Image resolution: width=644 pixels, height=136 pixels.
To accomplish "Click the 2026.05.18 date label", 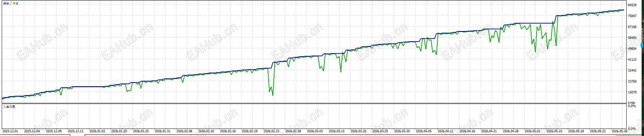I will 576,131.
